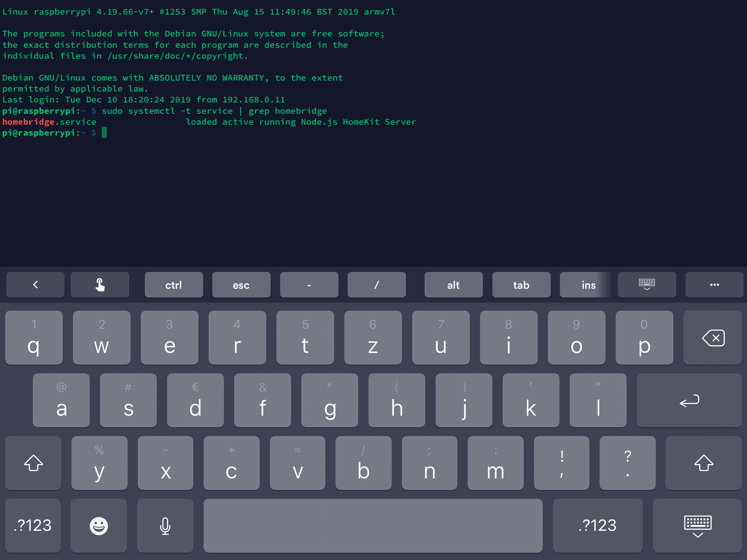
Task: Tap the terminal cursor after the prompt
Action: (104, 133)
